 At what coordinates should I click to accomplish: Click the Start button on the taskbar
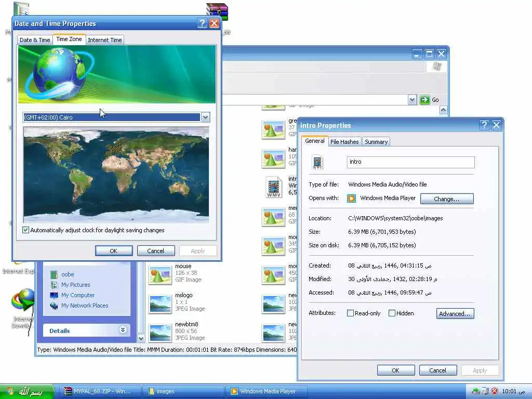coord(27,392)
